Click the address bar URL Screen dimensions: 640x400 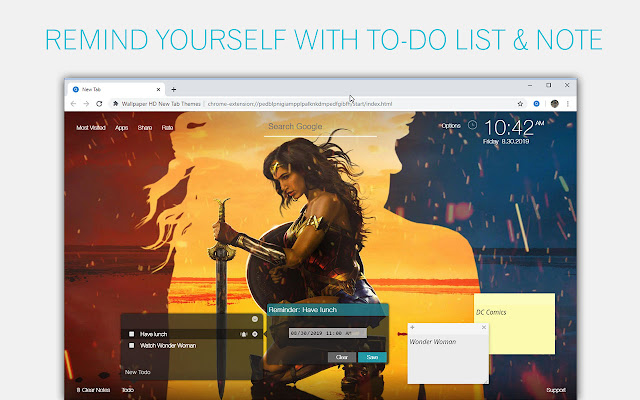[300, 104]
